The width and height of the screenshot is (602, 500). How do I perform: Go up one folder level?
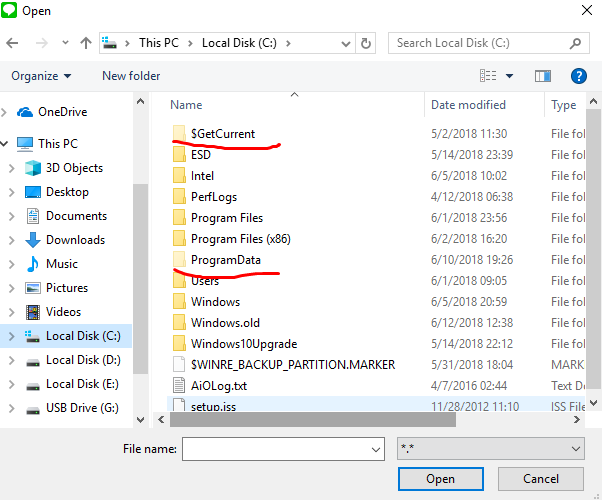click(x=86, y=43)
